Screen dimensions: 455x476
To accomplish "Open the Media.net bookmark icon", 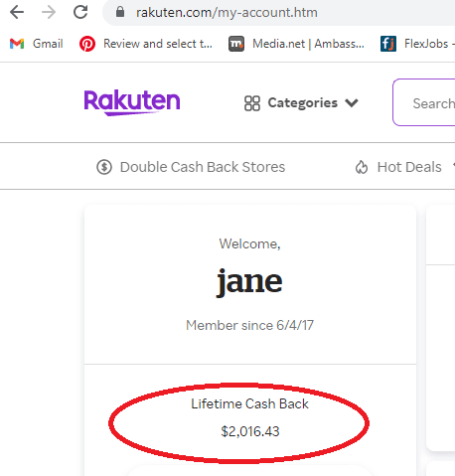I will 236,44.
